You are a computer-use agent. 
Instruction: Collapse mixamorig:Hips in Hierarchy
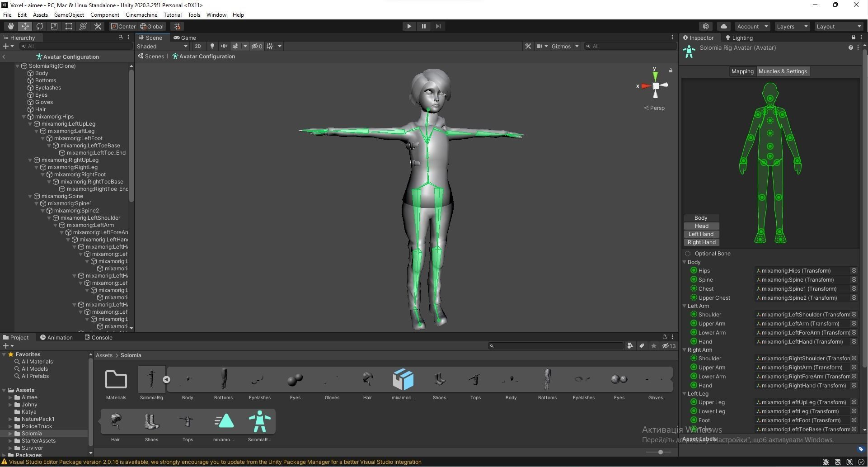point(24,117)
